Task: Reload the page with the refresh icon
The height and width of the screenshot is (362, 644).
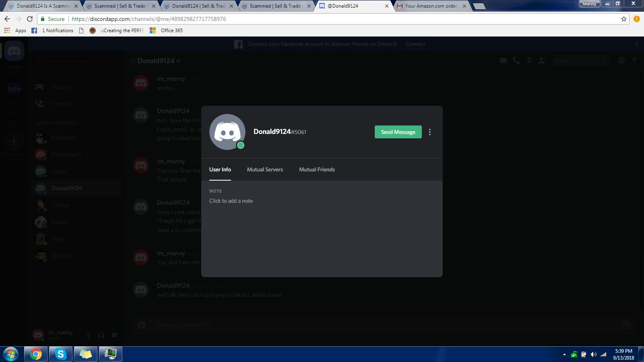Action: (30, 19)
